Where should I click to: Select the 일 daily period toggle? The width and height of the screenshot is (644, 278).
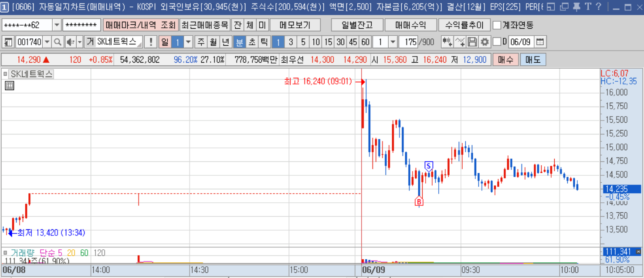click(165, 42)
